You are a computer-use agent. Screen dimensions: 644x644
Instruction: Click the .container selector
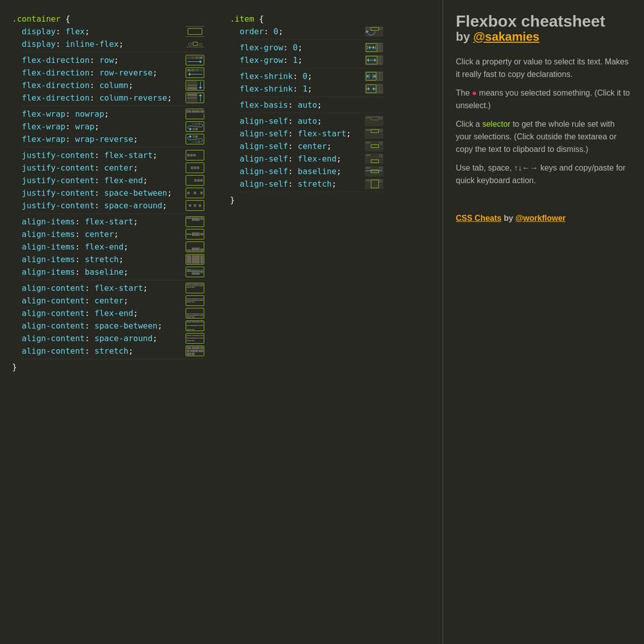click(x=37, y=19)
